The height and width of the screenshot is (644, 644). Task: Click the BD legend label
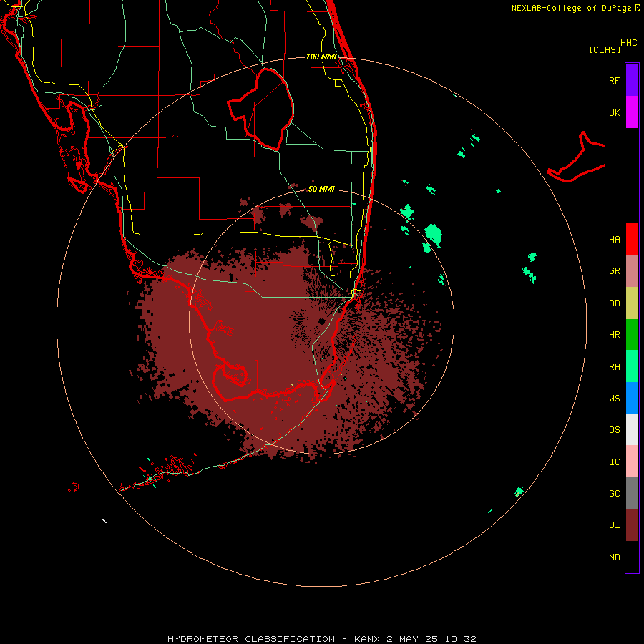click(615, 303)
